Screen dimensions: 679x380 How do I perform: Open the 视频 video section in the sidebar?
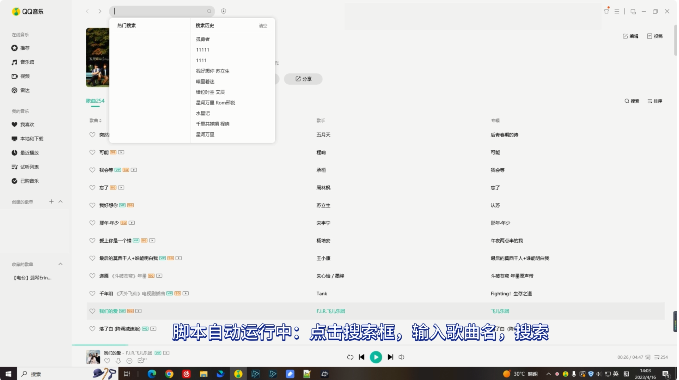(x=20, y=76)
